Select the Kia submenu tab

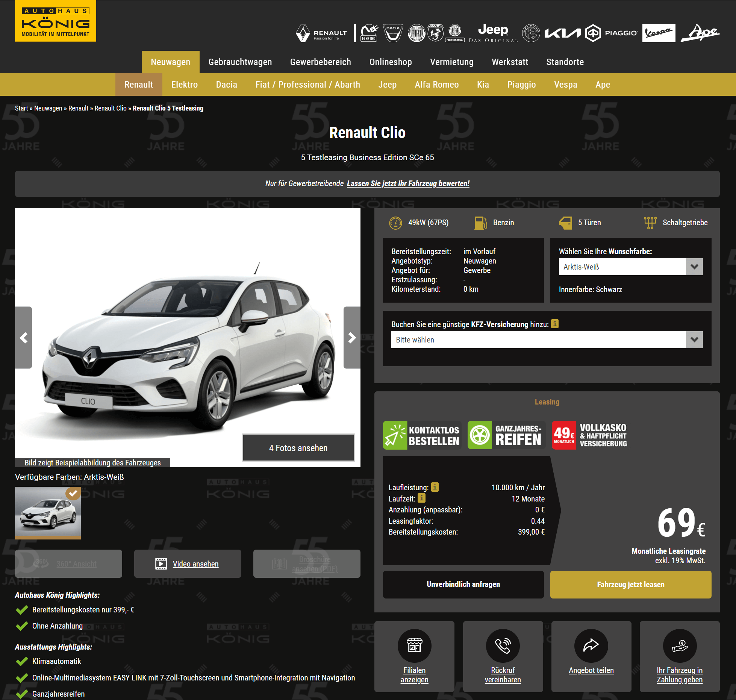click(x=483, y=85)
